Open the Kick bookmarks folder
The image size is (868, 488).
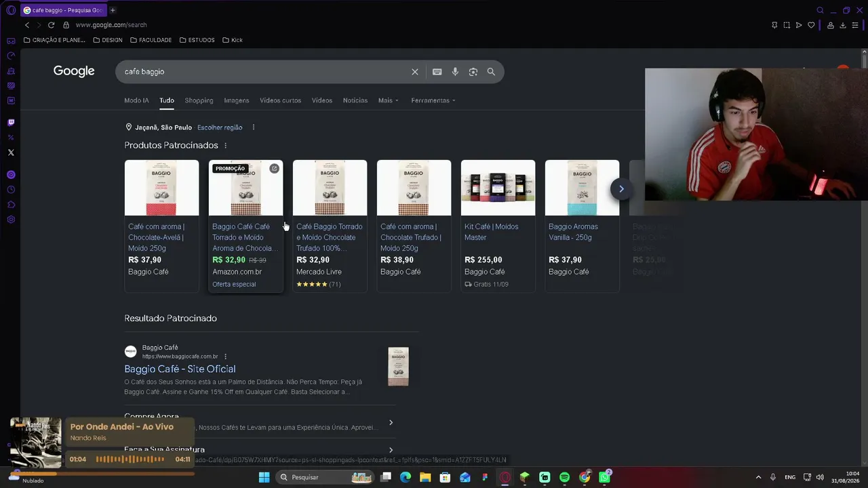coord(232,40)
